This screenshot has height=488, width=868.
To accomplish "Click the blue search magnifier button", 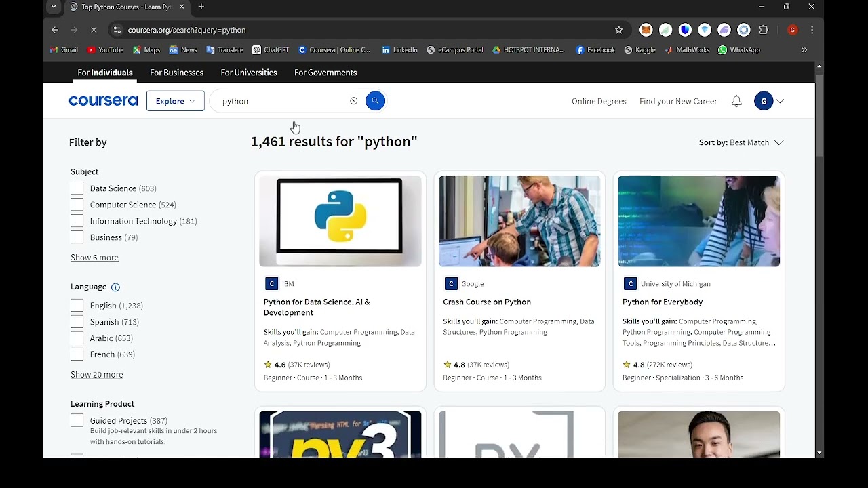I will pyautogui.click(x=375, y=101).
